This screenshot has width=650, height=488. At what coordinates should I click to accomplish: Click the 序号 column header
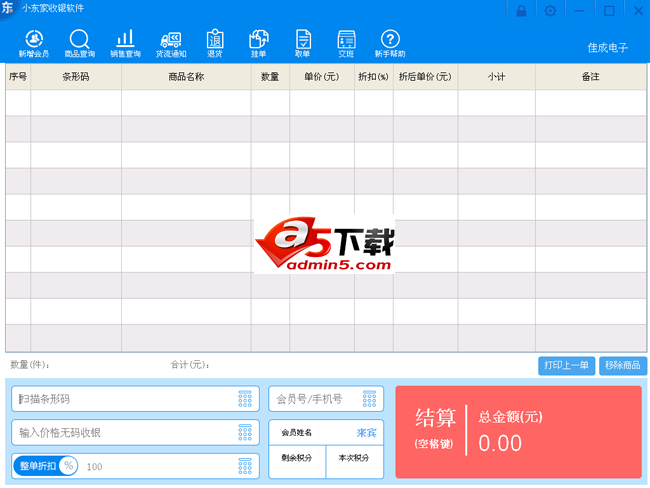point(18,77)
